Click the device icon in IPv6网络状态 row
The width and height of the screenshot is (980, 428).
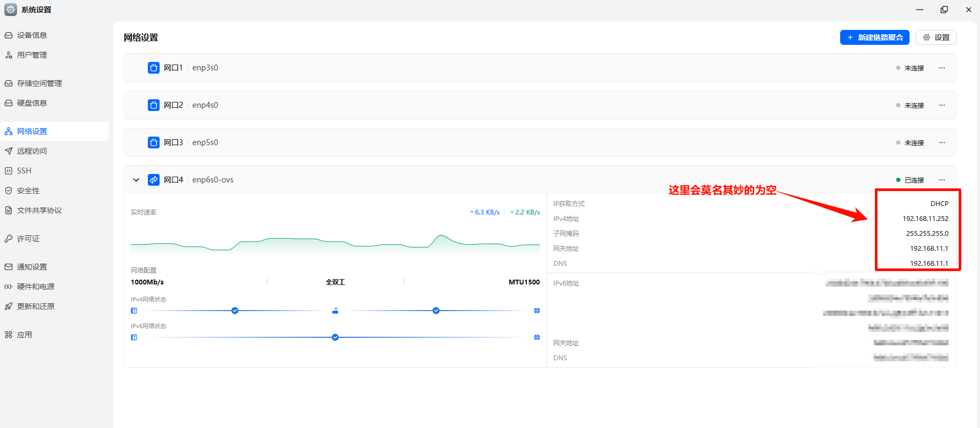[x=134, y=337]
